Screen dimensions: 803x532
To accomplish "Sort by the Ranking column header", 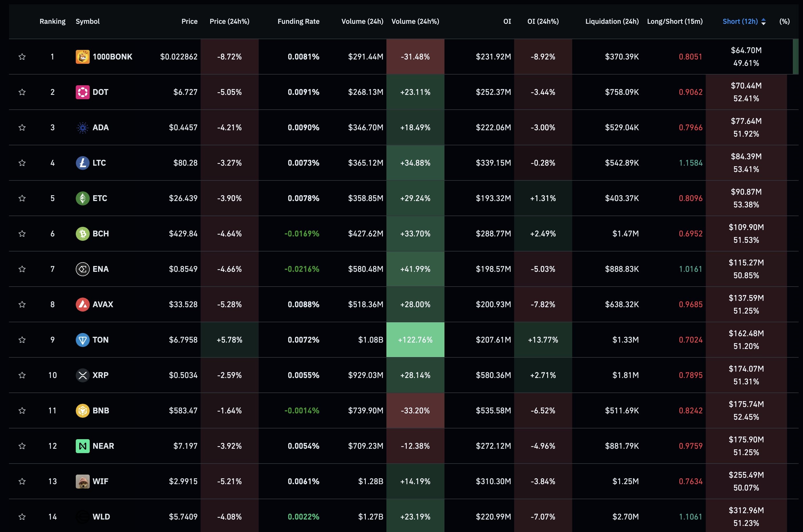I will pos(52,21).
